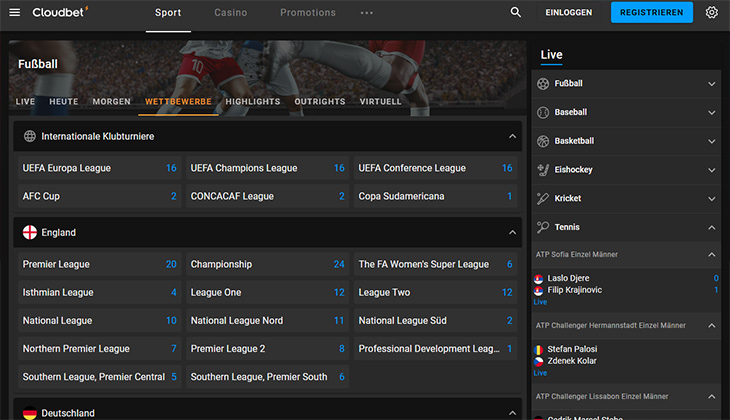Screen dimensions: 730x420
Task: Open League One competition
Action: (267, 292)
